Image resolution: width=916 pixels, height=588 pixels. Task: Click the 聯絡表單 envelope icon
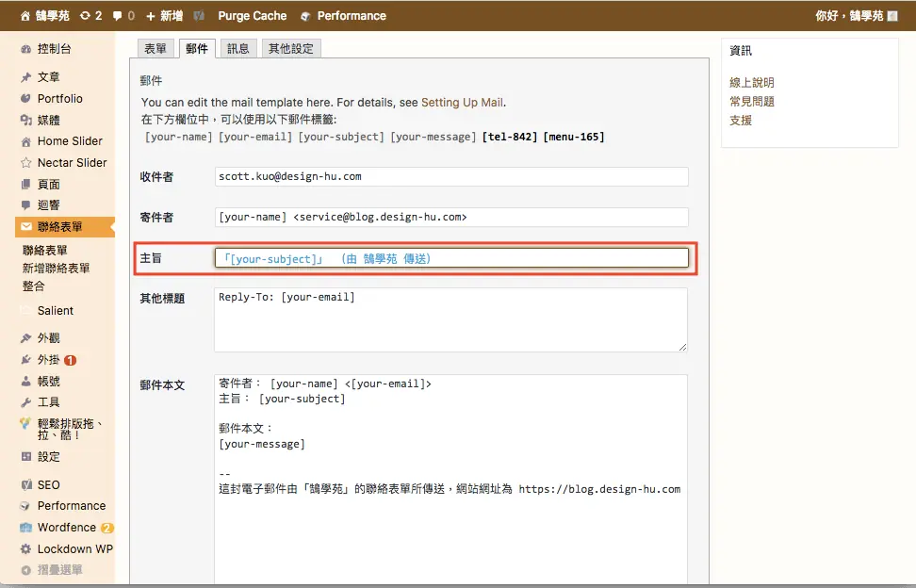pyautogui.click(x=26, y=226)
